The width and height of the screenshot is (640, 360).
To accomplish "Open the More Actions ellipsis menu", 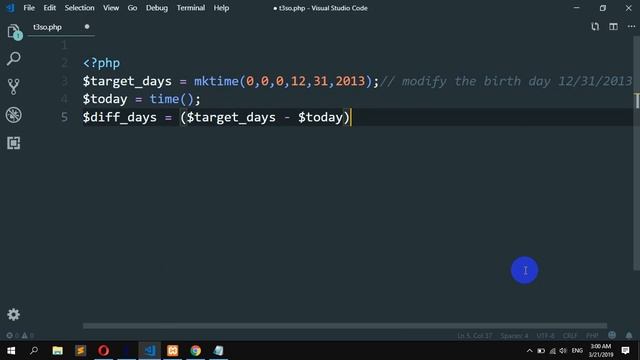I will pyautogui.click(x=631, y=27).
